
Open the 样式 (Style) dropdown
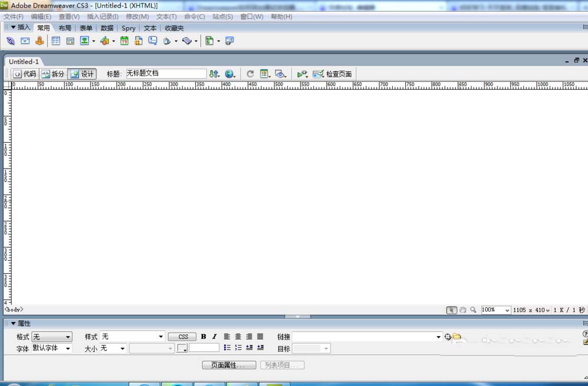[x=132, y=337]
